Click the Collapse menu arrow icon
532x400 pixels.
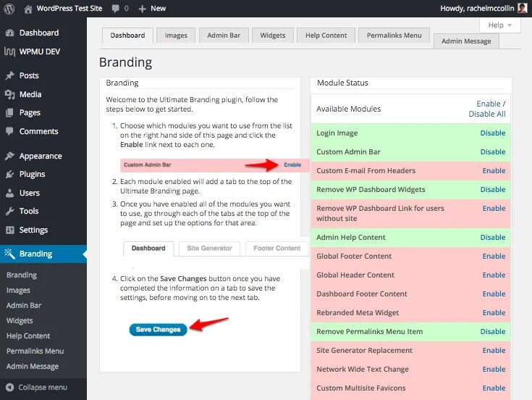point(10,388)
